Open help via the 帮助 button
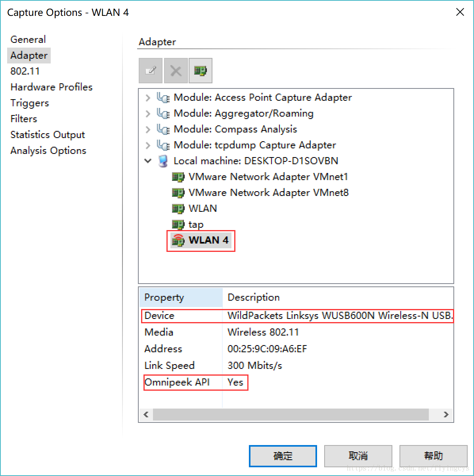The height and width of the screenshot is (476, 474). coord(434,456)
